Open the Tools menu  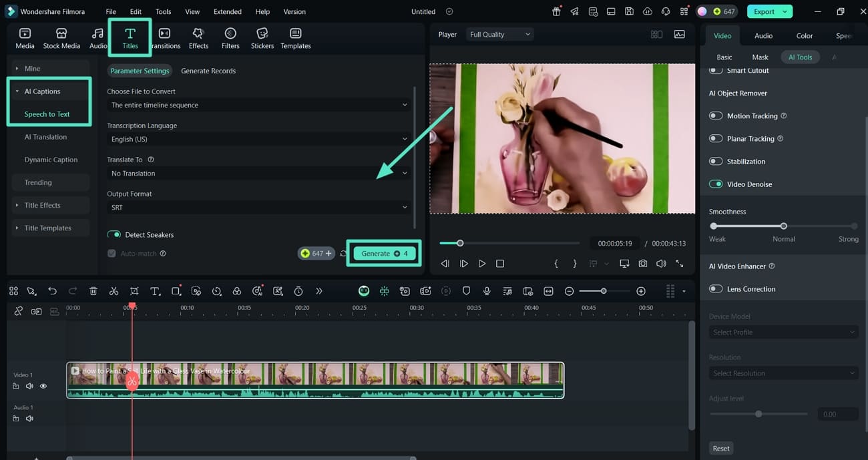(163, 11)
